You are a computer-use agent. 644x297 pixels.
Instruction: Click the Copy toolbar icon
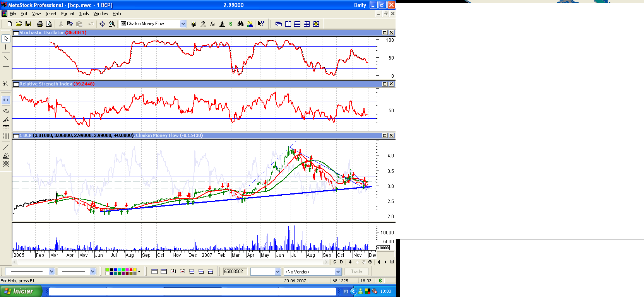tap(70, 24)
